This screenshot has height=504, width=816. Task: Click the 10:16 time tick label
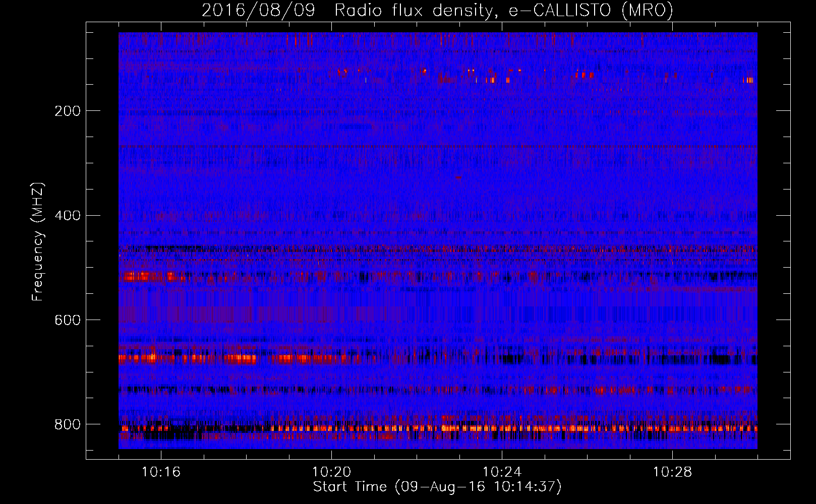(x=161, y=472)
